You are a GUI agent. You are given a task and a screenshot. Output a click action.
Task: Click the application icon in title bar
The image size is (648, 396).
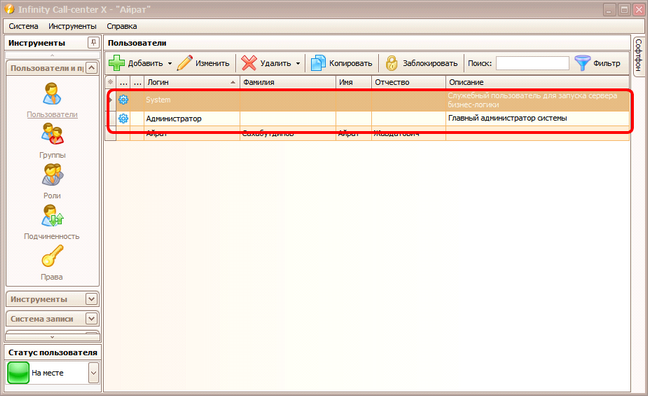[x=9, y=9]
